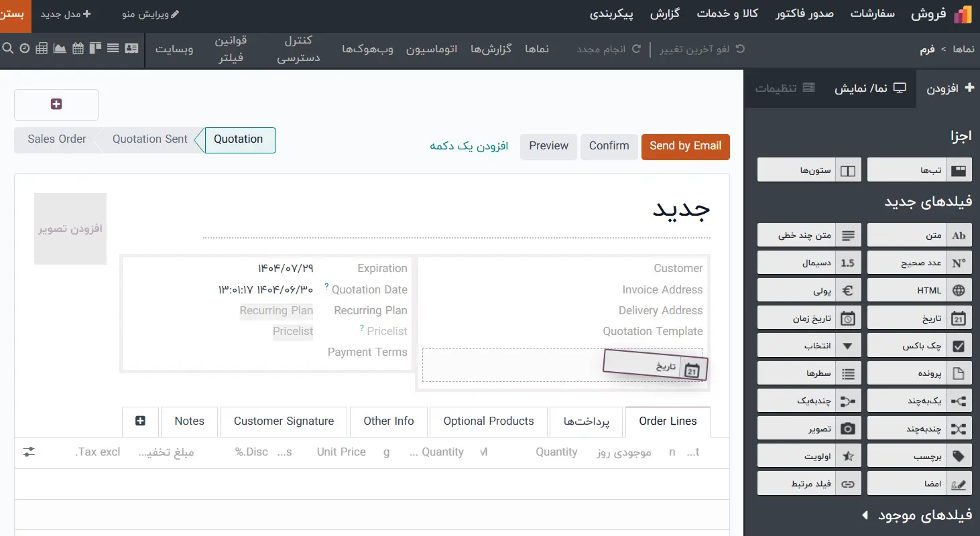Click the Form view contact-card icon
980x536 pixels.
(131, 48)
